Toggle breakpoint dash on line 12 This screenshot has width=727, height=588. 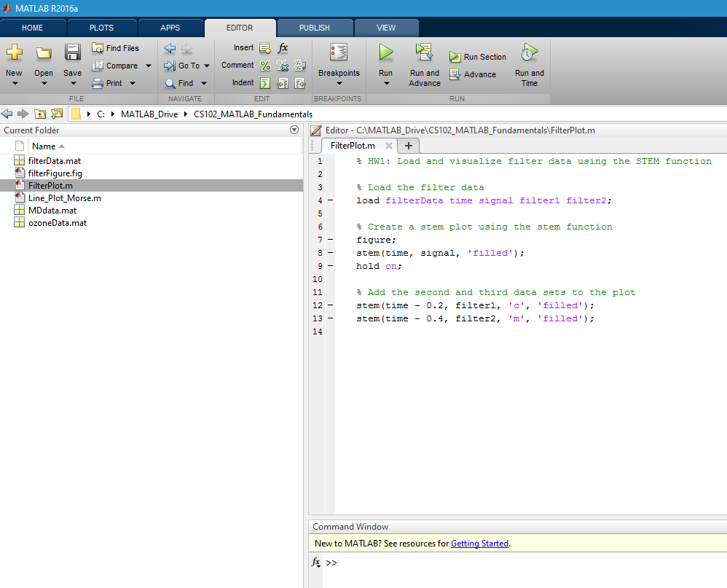click(330, 305)
